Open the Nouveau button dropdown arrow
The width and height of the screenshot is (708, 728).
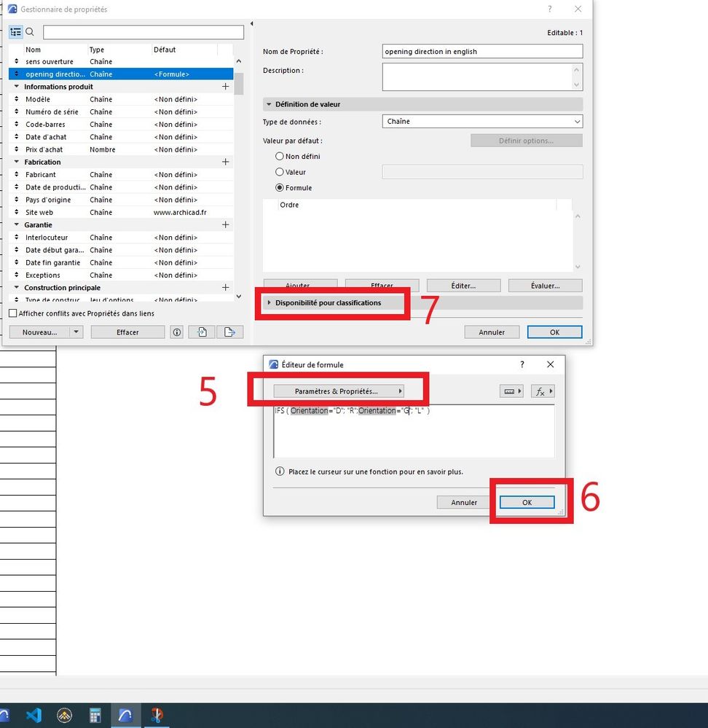(76, 332)
